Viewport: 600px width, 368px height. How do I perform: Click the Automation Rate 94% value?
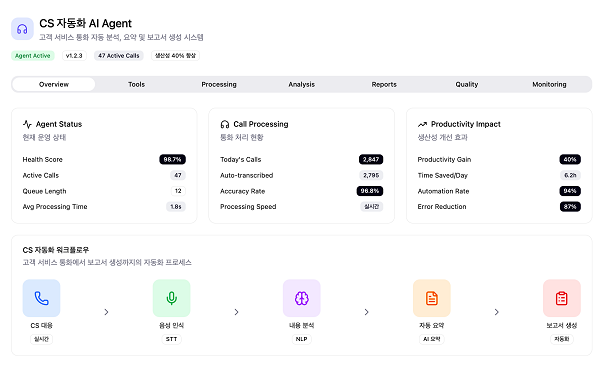[x=570, y=191]
